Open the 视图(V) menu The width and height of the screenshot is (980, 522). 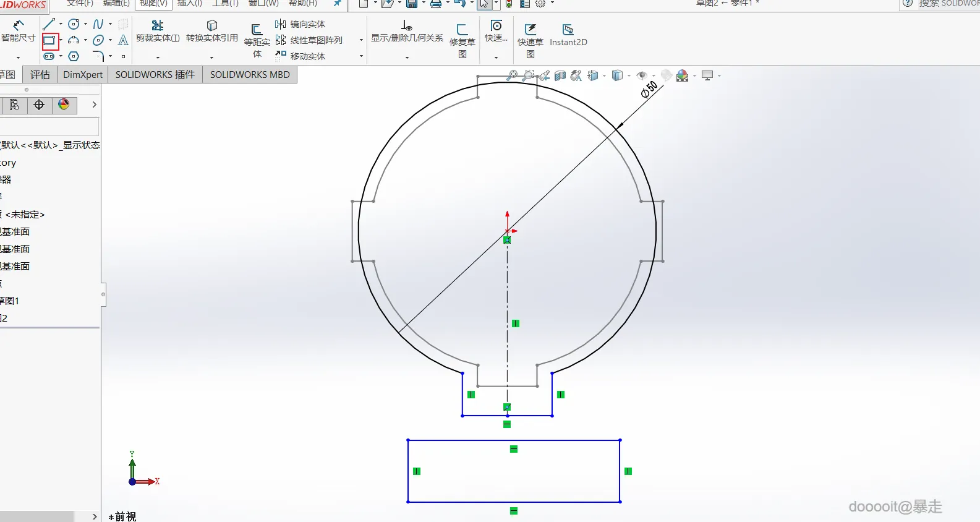click(153, 3)
